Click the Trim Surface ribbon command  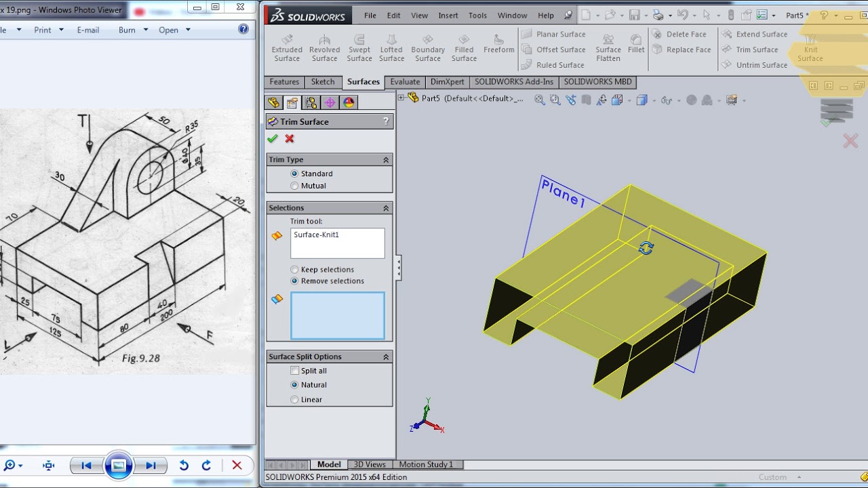tap(750, 49)
